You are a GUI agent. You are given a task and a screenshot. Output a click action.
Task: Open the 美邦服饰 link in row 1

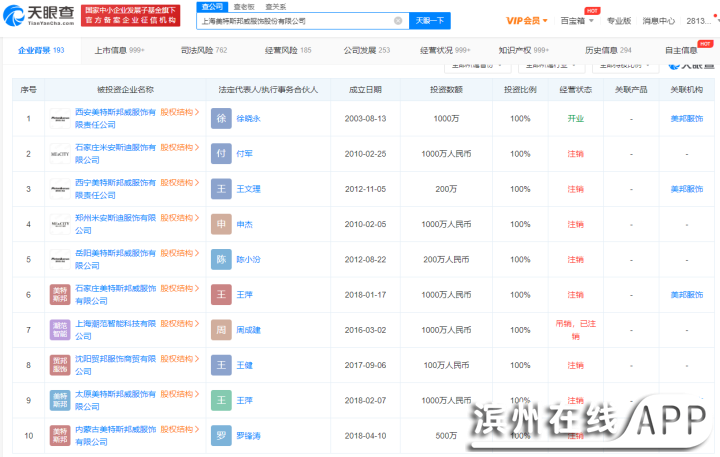[x=686, y=118]
